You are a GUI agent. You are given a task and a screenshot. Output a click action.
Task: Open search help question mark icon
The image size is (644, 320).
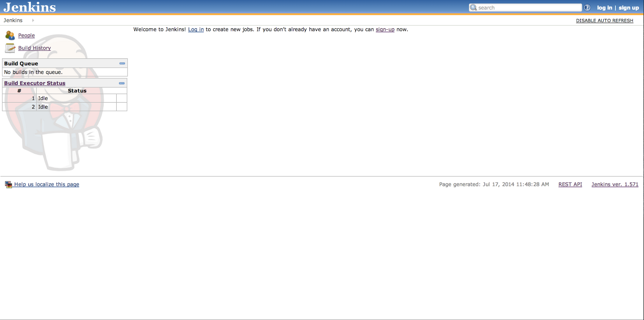coord(587,8)
